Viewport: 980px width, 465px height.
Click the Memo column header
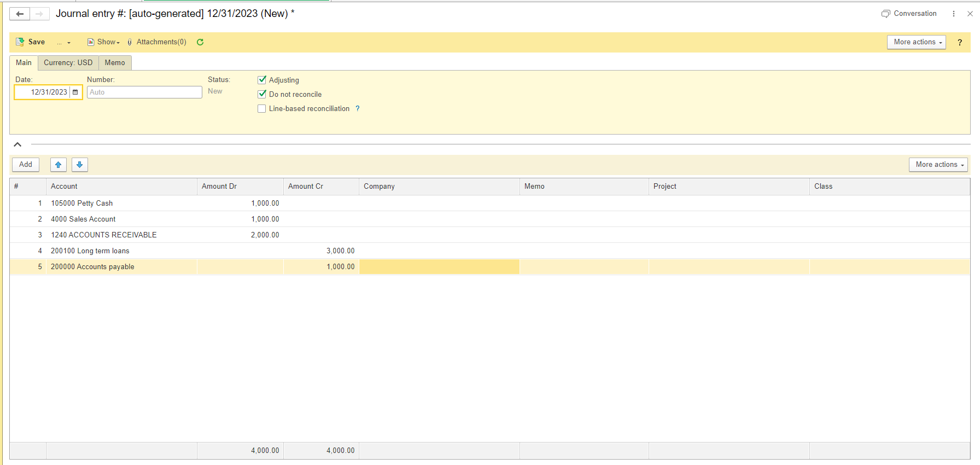584,187
